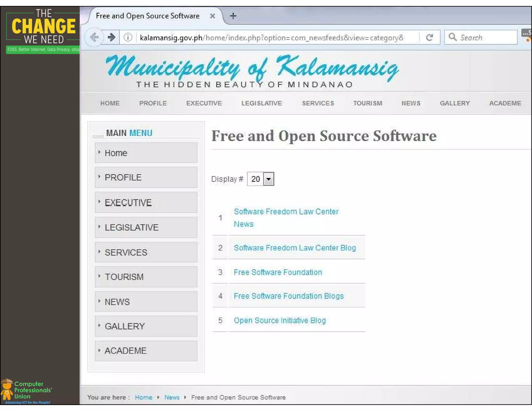This screenshot has width=532, height=411.
Task: Click the magnifier icon in search box
Action: pyautogui.click(x=453, y=37)
